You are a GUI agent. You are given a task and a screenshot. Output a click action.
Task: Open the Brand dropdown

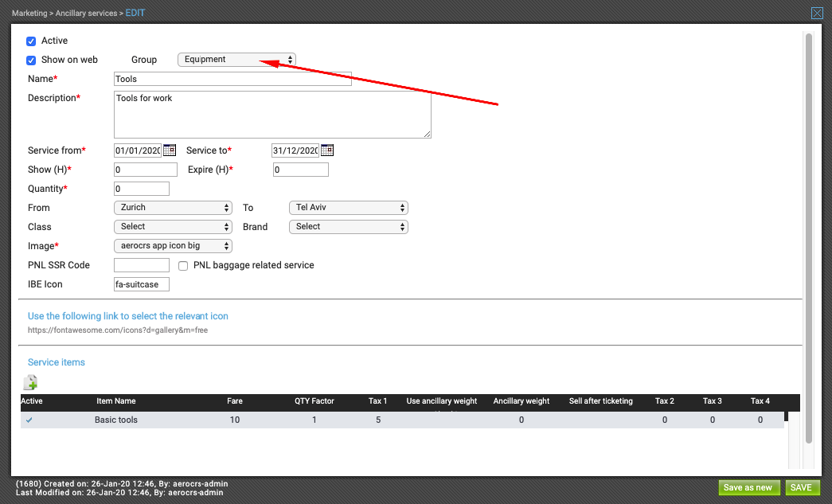coord(349,227)
